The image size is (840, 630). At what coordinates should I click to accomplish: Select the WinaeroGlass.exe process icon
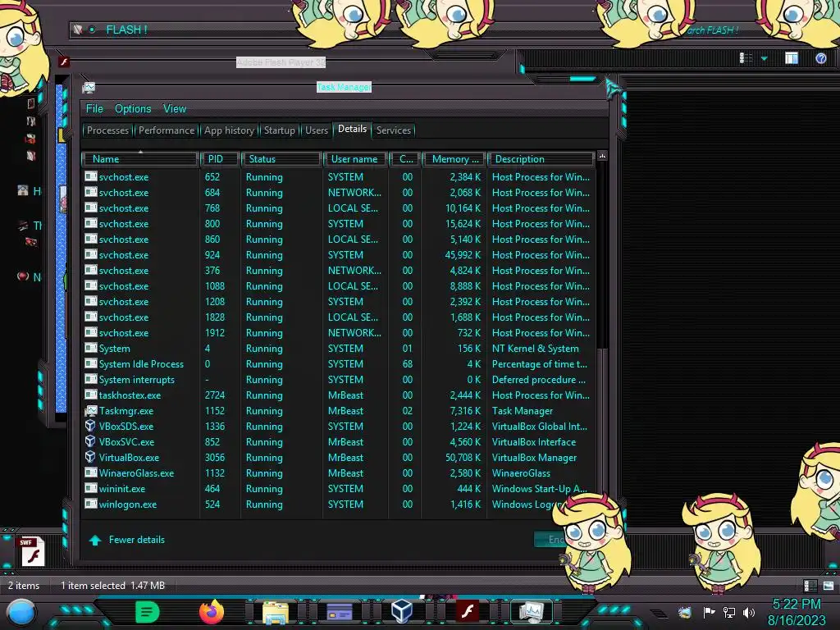point(90,473)
